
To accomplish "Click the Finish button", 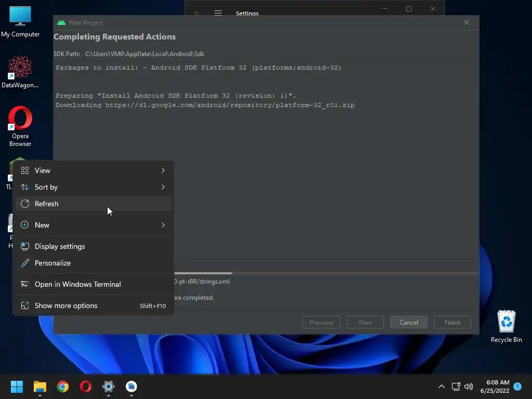I will coord(453,322).
